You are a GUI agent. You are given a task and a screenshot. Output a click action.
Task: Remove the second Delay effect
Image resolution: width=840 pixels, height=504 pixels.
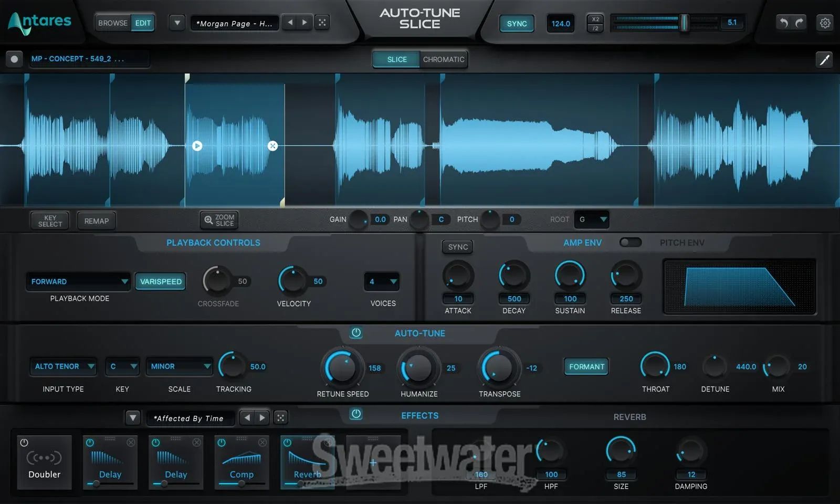(x=196, y=443)
